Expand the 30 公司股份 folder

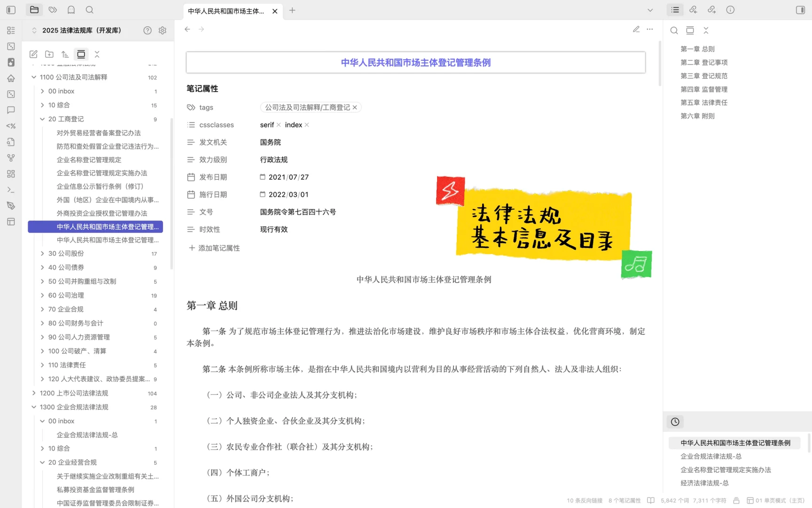(x=42, y=254)
